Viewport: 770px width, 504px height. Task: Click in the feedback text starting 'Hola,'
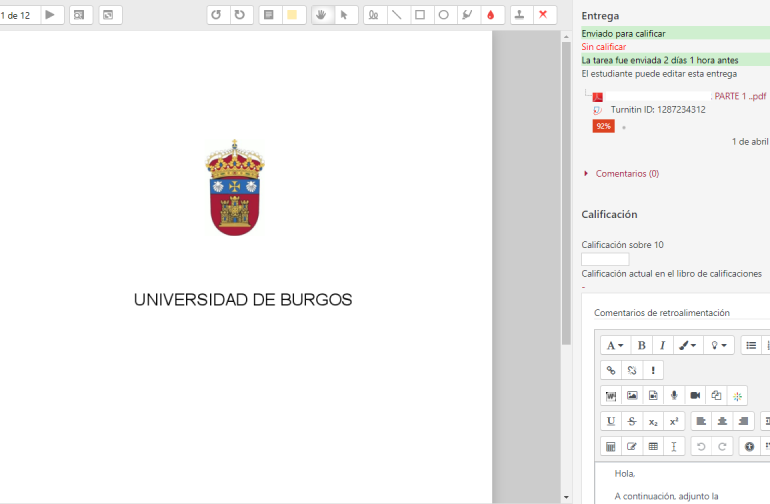[625, 474]
